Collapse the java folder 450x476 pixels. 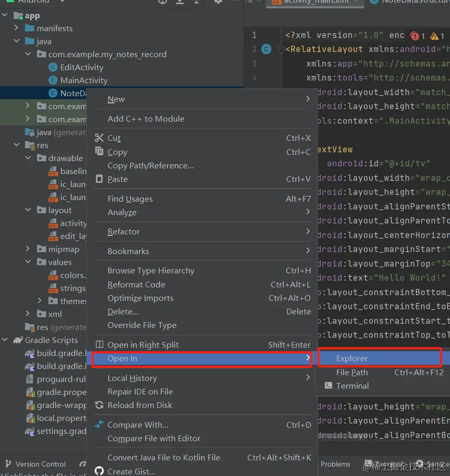coord(17,41)
